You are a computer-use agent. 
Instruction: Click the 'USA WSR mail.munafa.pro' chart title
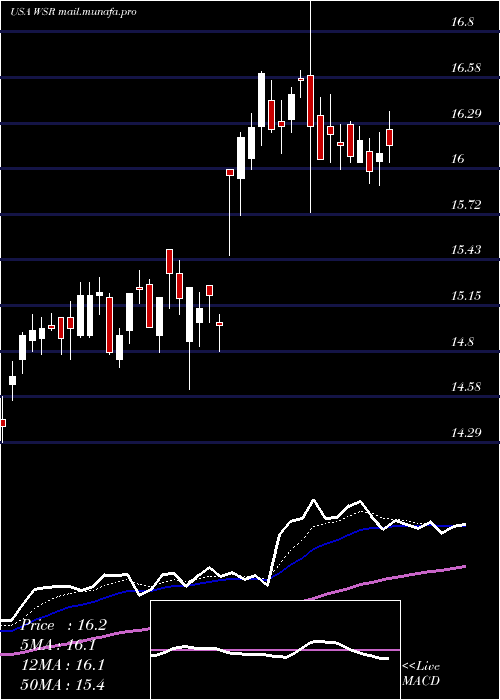73,12
